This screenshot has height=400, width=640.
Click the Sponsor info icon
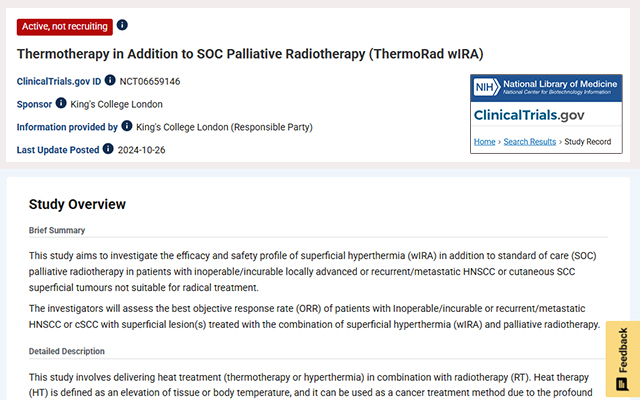coord(61,103)
